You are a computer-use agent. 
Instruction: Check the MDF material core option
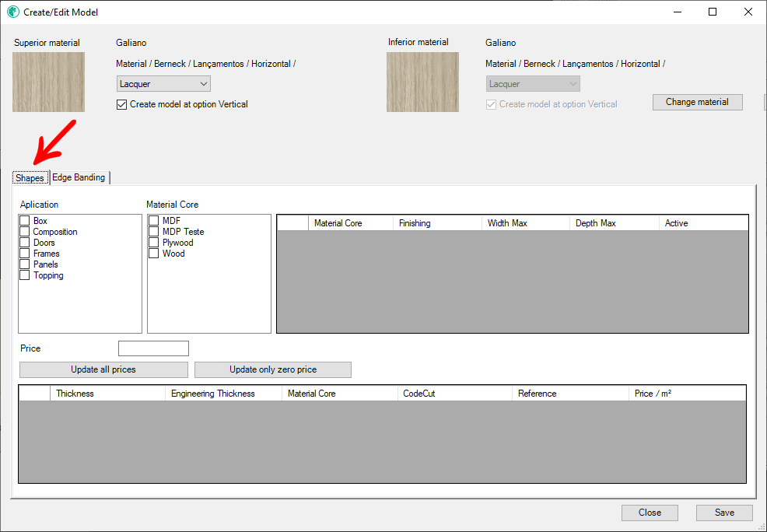[x=153, y=221]
